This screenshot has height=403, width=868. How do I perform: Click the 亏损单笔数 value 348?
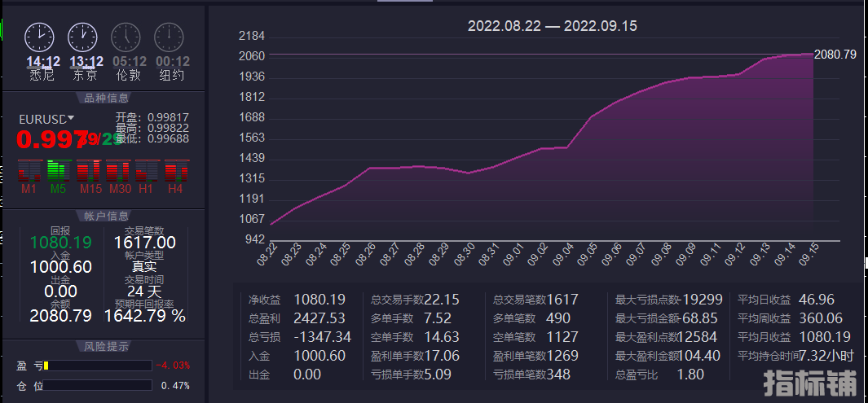[558, 375]
